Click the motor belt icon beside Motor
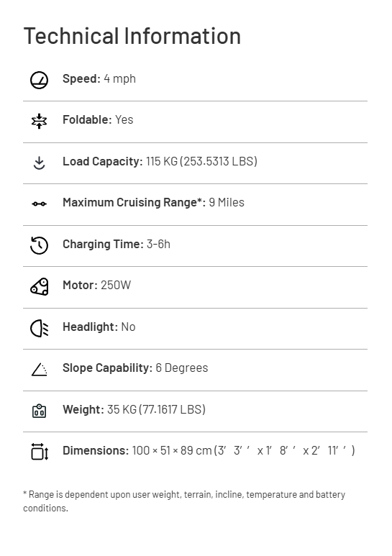392x556 pixels. [39, 286]
